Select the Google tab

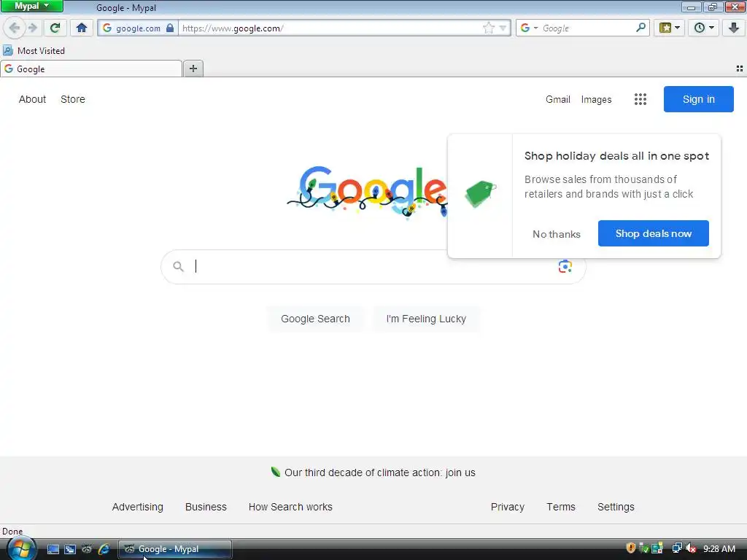[x=91, y=69]
